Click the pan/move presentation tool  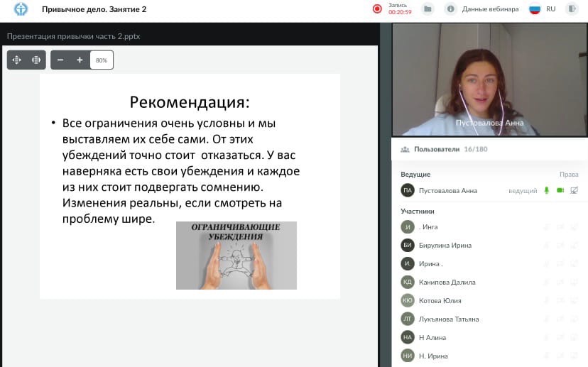click(x=17, y=60)
